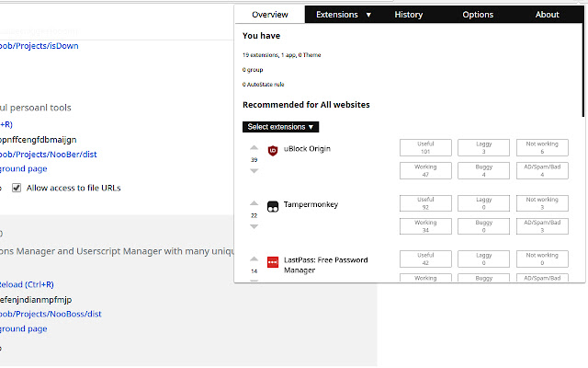Screen dimensions: 588x368
Task: Open the Select extensions dropdown
Action: coord(280,127)
